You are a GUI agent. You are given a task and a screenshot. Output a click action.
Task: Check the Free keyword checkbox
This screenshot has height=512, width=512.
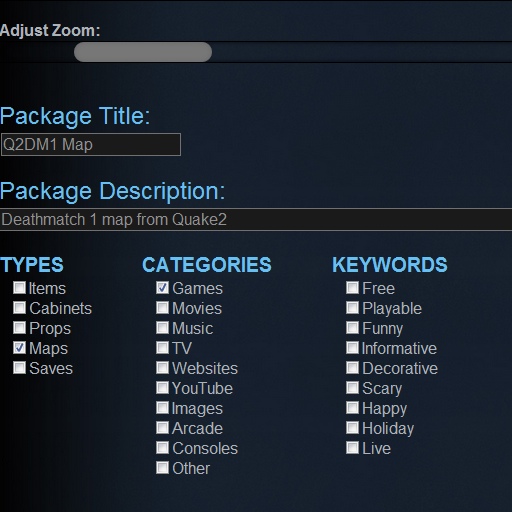[352, 288]
